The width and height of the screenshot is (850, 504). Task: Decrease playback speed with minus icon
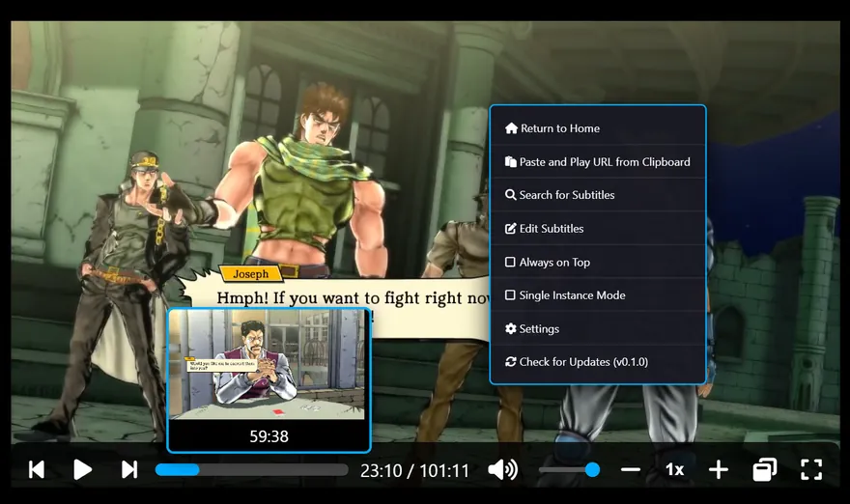pos(631,470)
